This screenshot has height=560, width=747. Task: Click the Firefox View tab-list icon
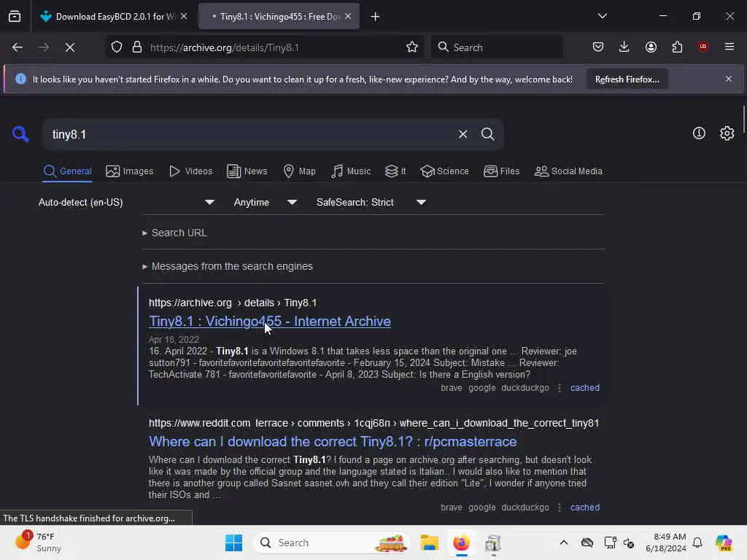point(15,17)
